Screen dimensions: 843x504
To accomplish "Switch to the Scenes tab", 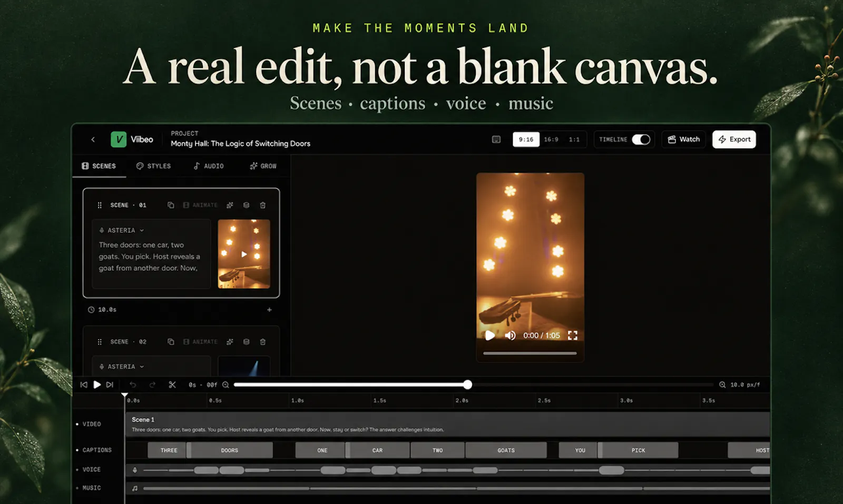I will click(x=99, y=166).
